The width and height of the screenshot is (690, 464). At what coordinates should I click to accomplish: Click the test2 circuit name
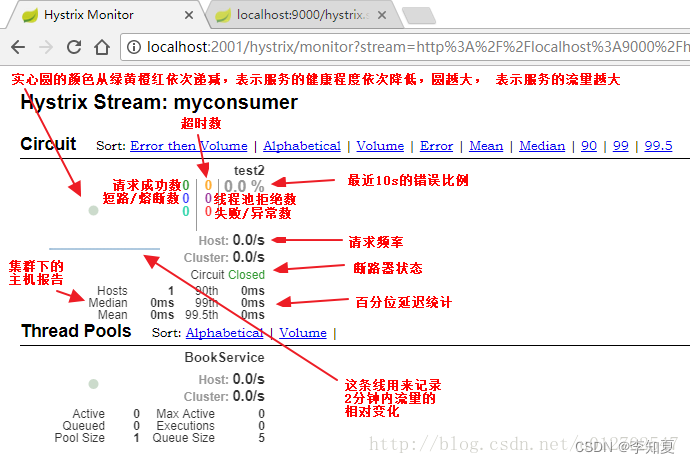(249, 170)
